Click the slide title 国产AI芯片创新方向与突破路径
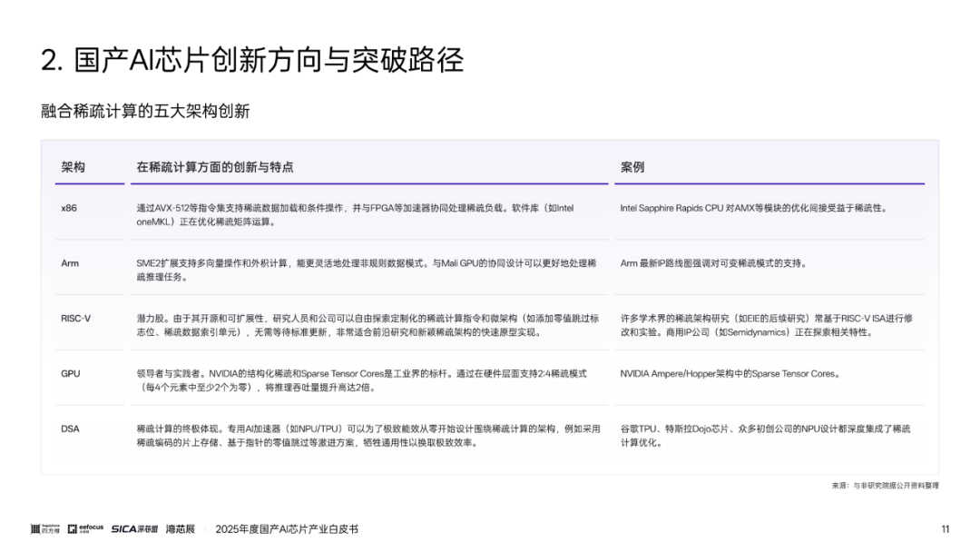Viewport: 980px width, 552px height. 269,60
